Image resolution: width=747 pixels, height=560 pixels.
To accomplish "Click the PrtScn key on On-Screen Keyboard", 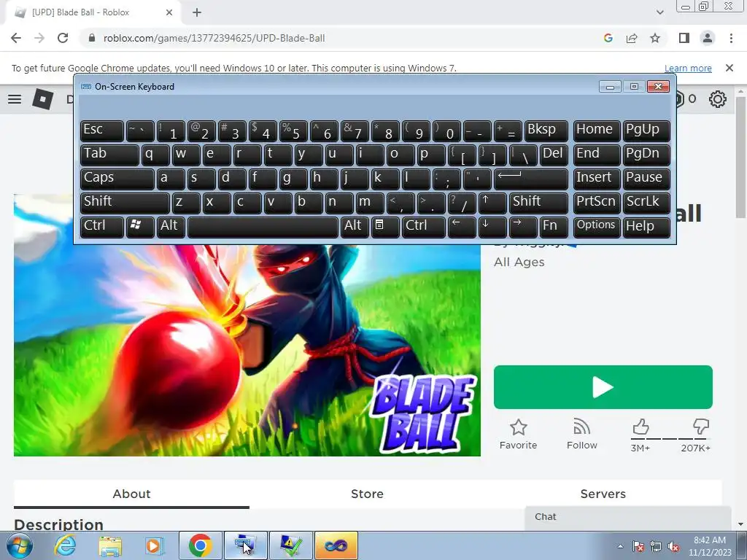I will [597, 203].
